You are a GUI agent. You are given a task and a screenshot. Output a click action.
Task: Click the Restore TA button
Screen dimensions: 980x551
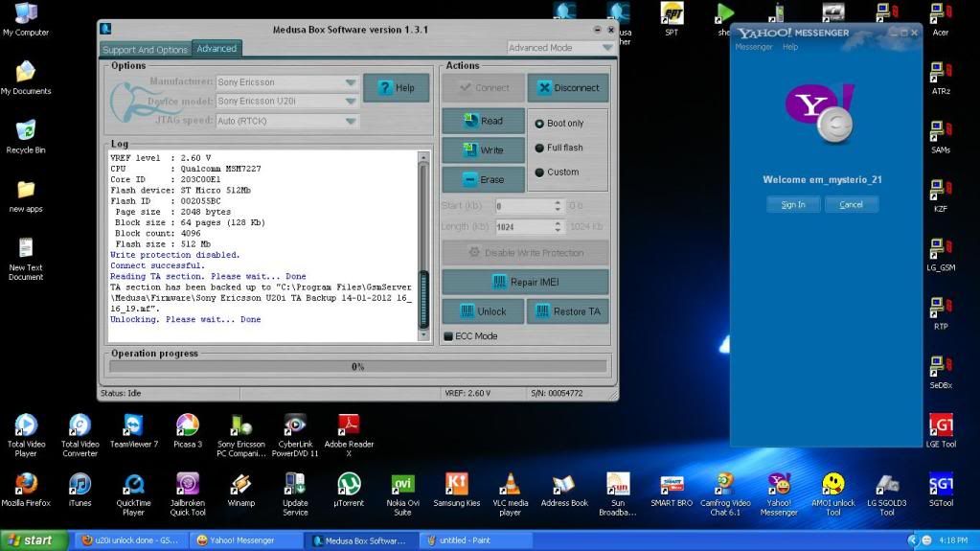pyautogui.click(x=568, y=311)
